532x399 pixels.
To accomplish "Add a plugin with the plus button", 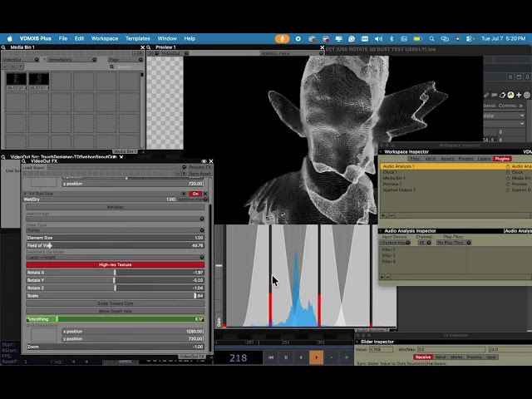I will 383,215.
